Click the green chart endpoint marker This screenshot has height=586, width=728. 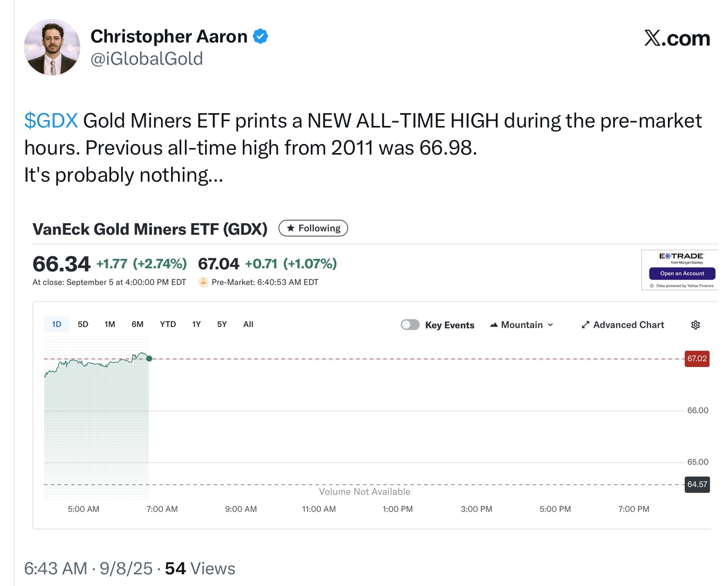click(149, 359)
